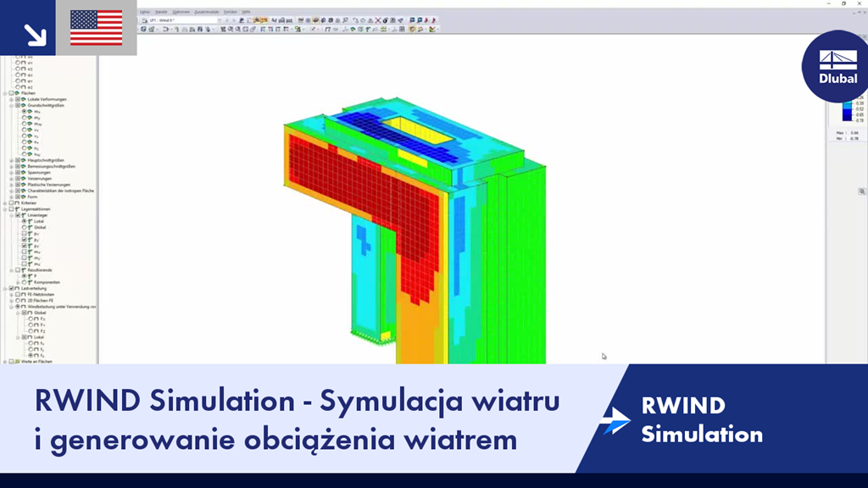
Task: Toggle the Lokale Verformungen checkbox
Action: click(18, 99)
